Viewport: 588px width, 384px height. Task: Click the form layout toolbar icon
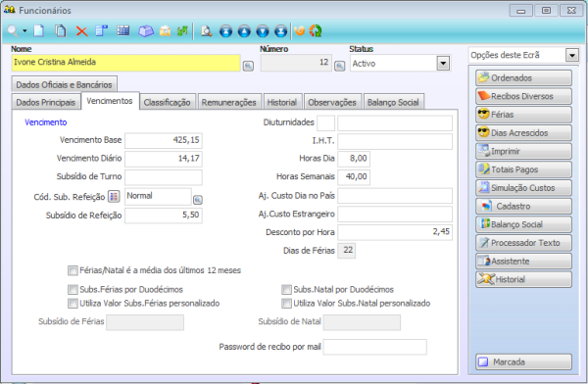101,30
